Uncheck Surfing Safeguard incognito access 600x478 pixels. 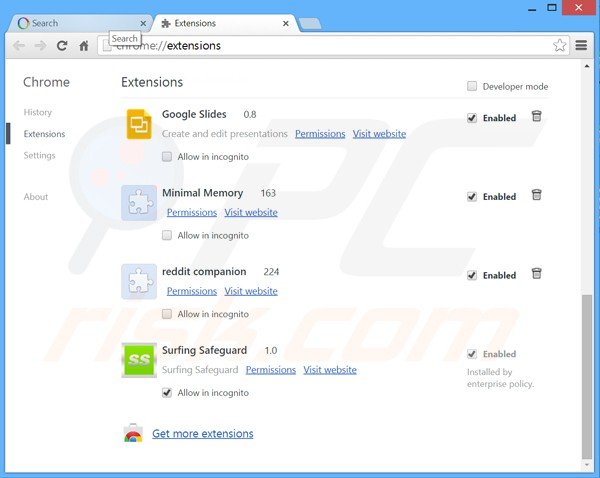[167, 393]
